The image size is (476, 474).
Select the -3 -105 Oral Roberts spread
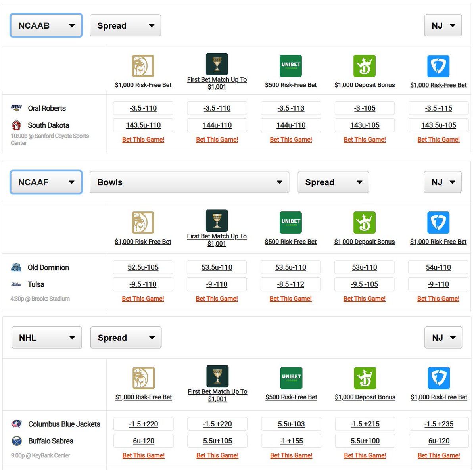(x=365, y=108)
